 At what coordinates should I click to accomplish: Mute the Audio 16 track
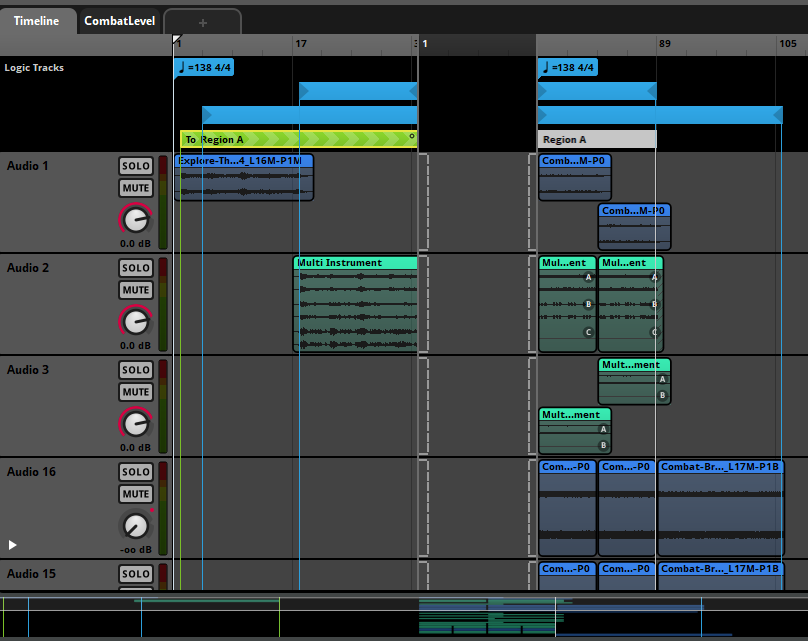pyautogui.click(x=136, y=494)
